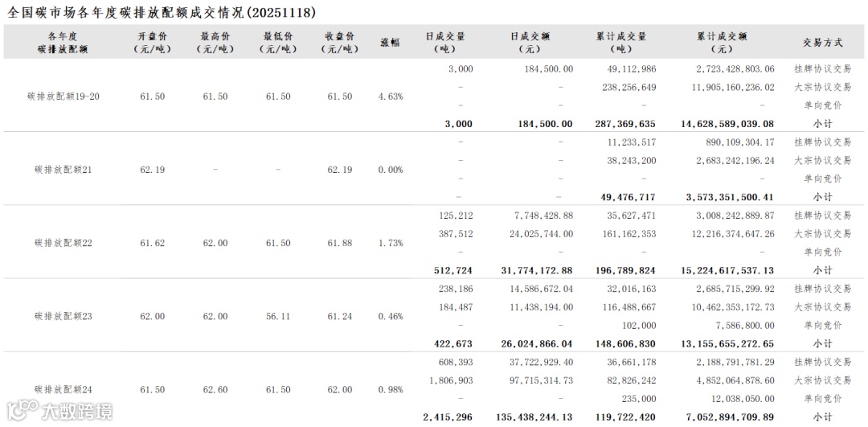Click the 大数跨境 watermark logo
This screenshot has height=427, width=868.
tap(59, 412)
